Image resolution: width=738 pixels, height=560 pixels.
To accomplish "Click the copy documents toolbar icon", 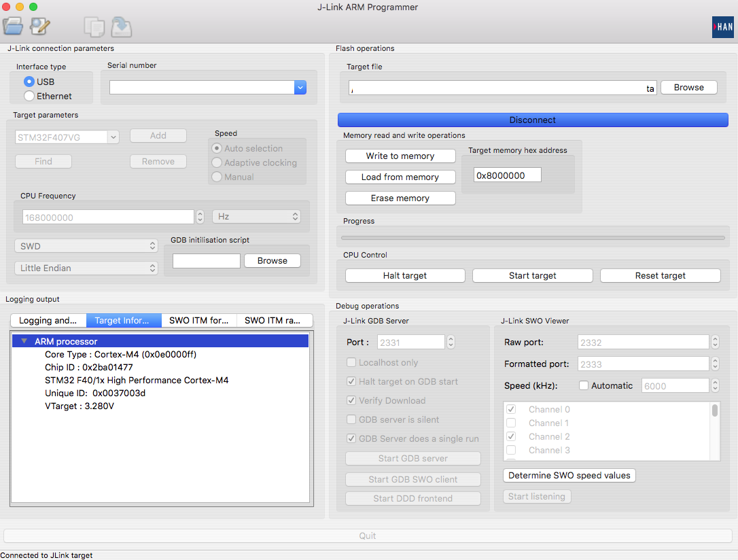I will click(94, 27).
